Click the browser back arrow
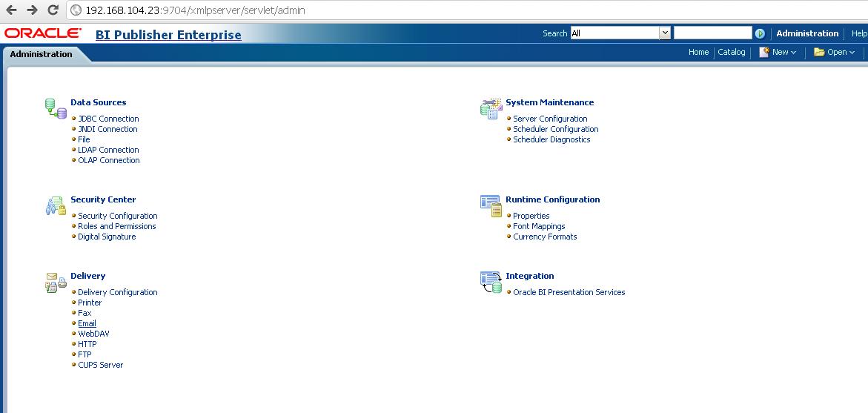Viewport: 868px width, 413px height. 11,10
